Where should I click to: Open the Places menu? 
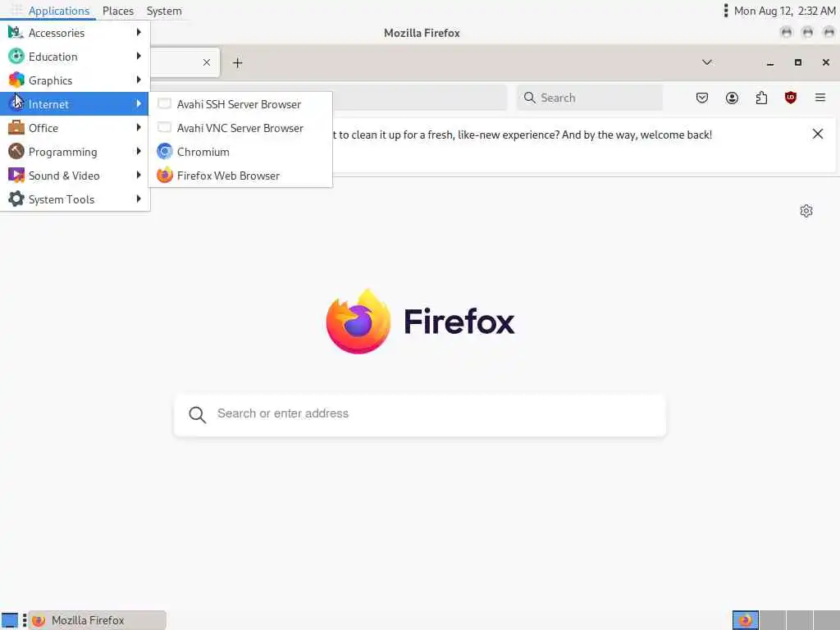pyautogui.click(x=118, y=11)
